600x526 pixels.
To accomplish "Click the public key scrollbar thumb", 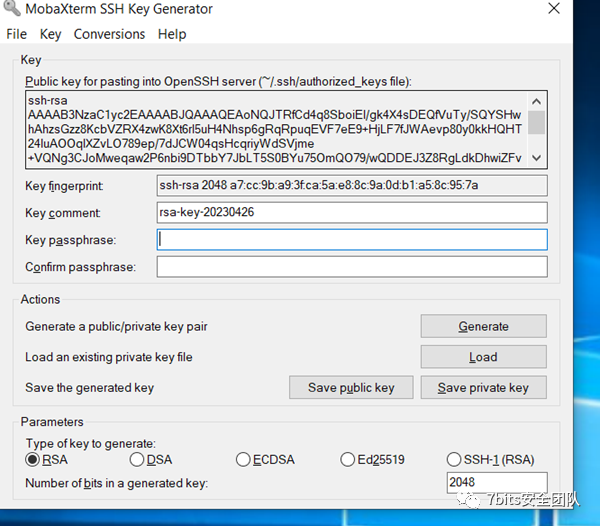I will [536, 122].
